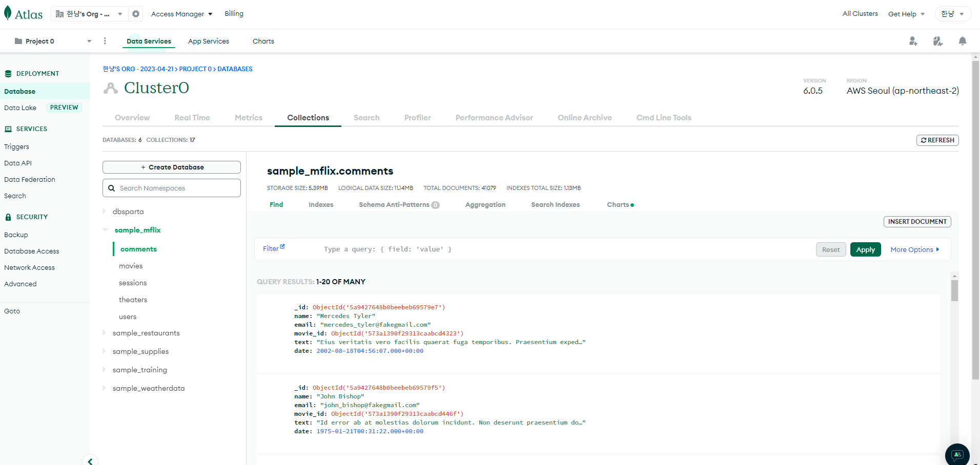Open the organization selector dropdown
This screenshot has width=980, height=465.
pyautogui.click(x=90, y=14)
